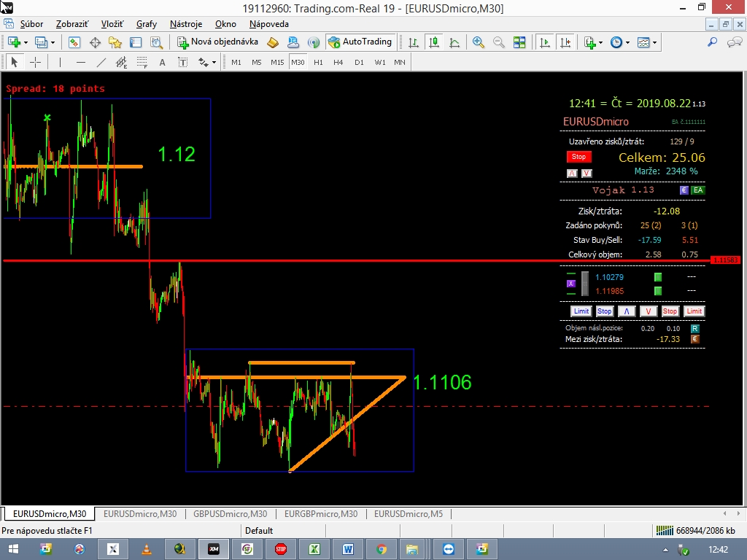This screenshot has width=747, height=560.
Task: Click the Nová objednávka button
Action: [217, 42]
